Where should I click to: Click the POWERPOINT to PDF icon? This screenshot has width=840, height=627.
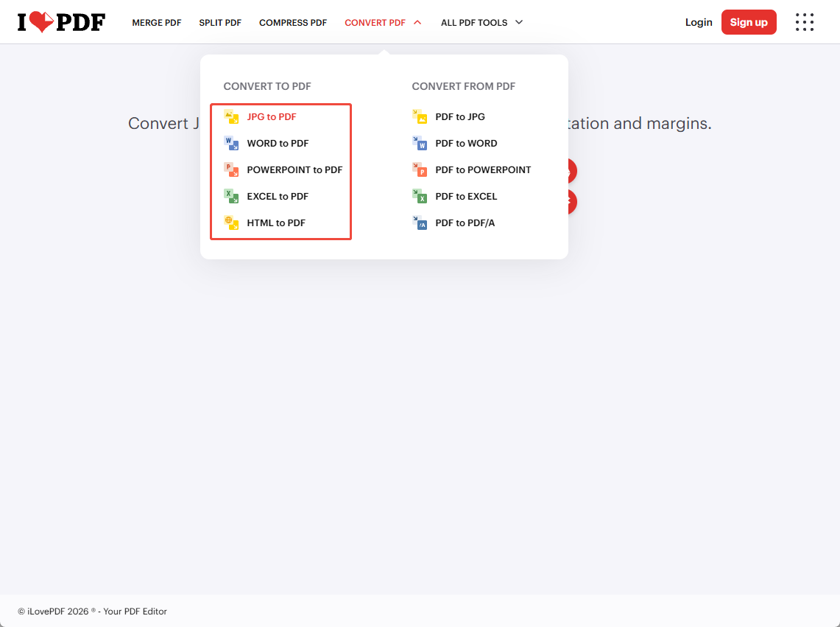coord(231,169)
